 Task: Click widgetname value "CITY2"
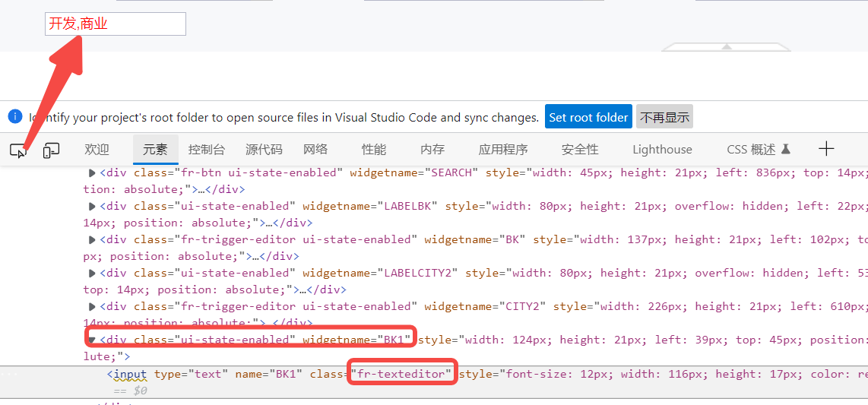523,306
